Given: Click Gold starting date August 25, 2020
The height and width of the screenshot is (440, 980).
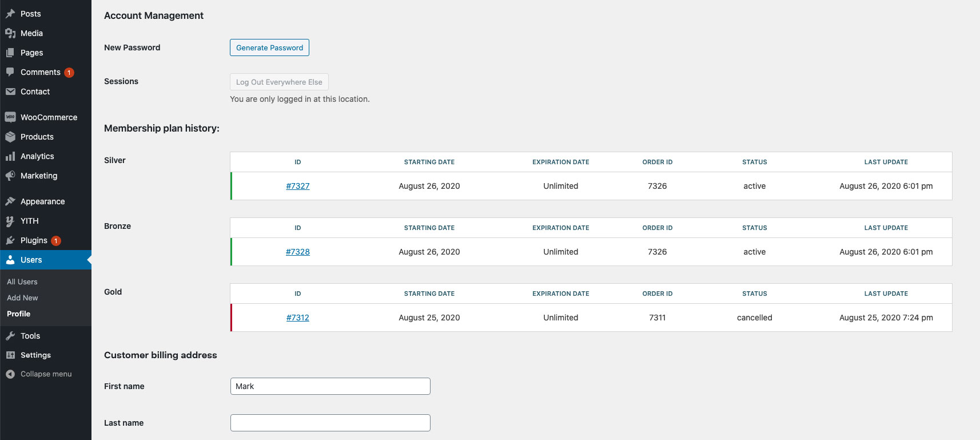Looking at the screenshot, I should coord(429,318).
